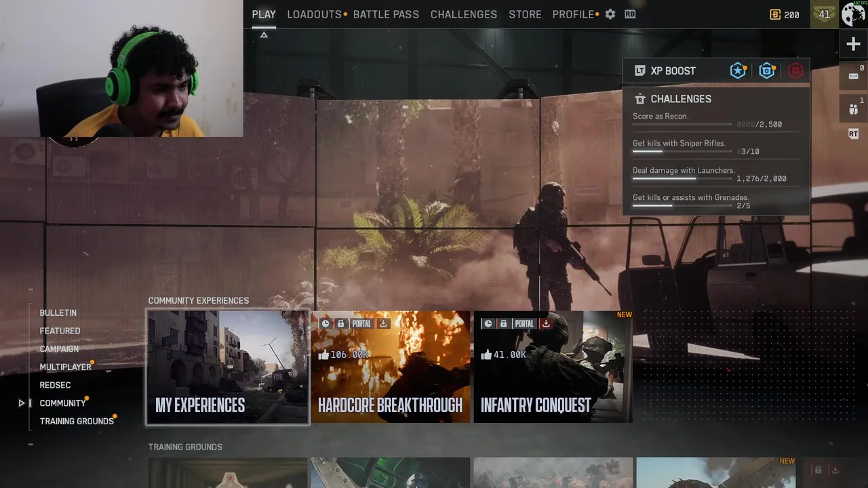Click Hardcore Breakthrough clock icon

[x=325, y=324]
